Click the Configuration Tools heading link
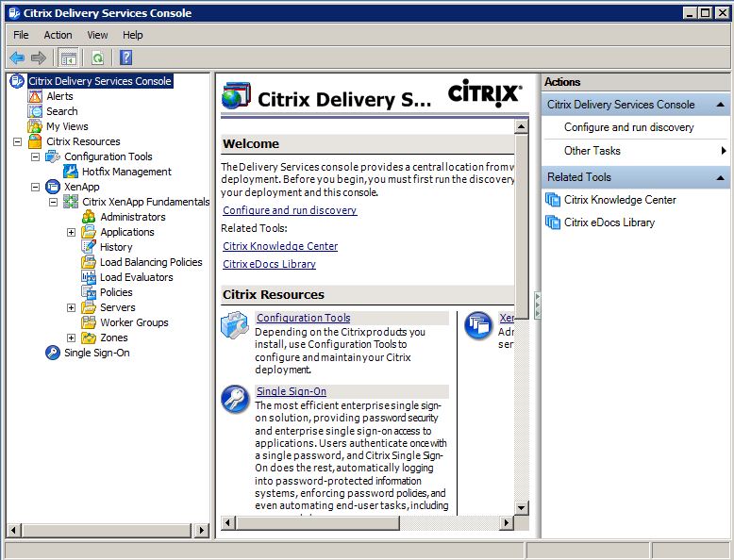 pyautogui.click(x=304, y=318)
